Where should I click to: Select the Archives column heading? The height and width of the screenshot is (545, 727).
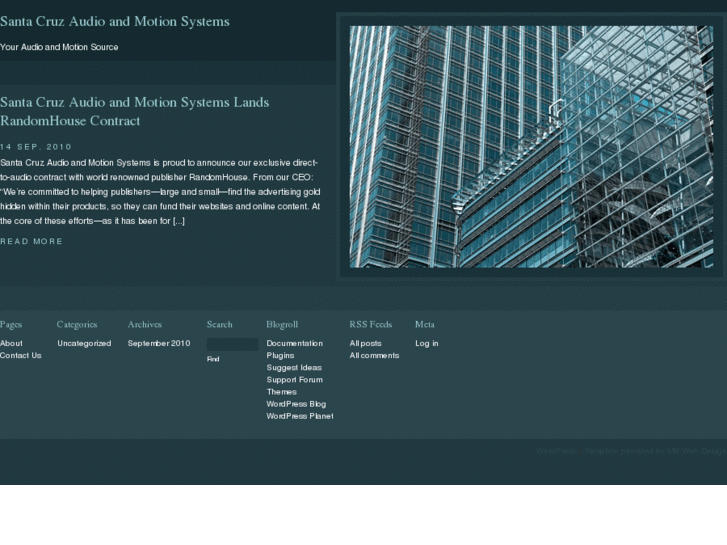[x=145, y=324]
